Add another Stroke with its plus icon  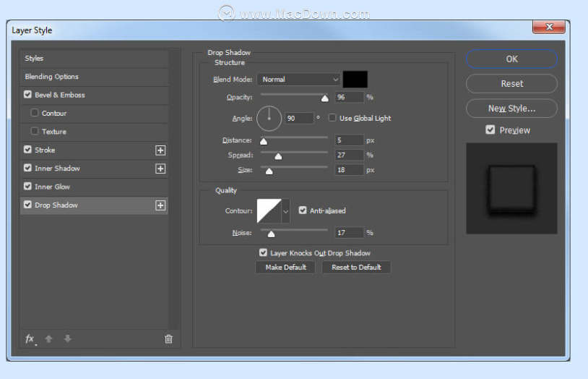(160, 150)
